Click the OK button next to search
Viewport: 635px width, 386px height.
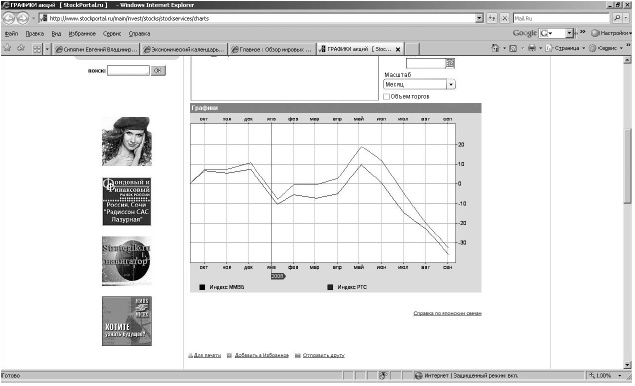coord(158,70)
